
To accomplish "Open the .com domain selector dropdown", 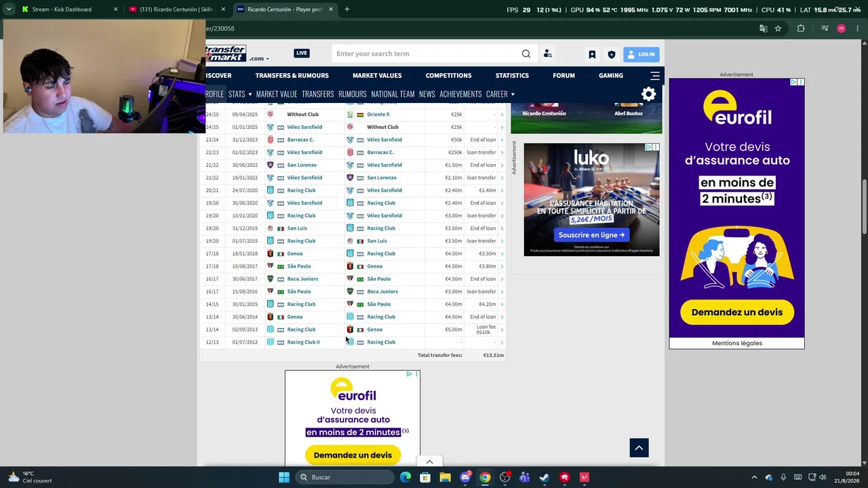I will click(259, 58).
